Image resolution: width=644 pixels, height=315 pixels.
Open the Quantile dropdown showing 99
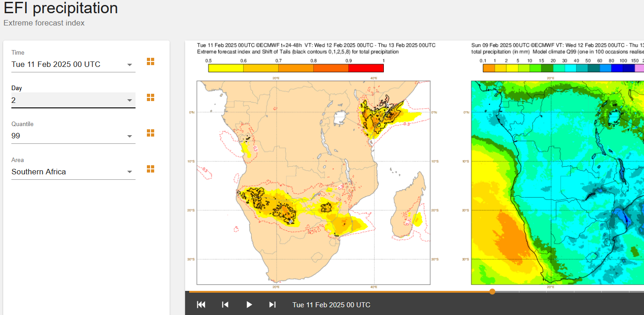[x=73, y=136]
